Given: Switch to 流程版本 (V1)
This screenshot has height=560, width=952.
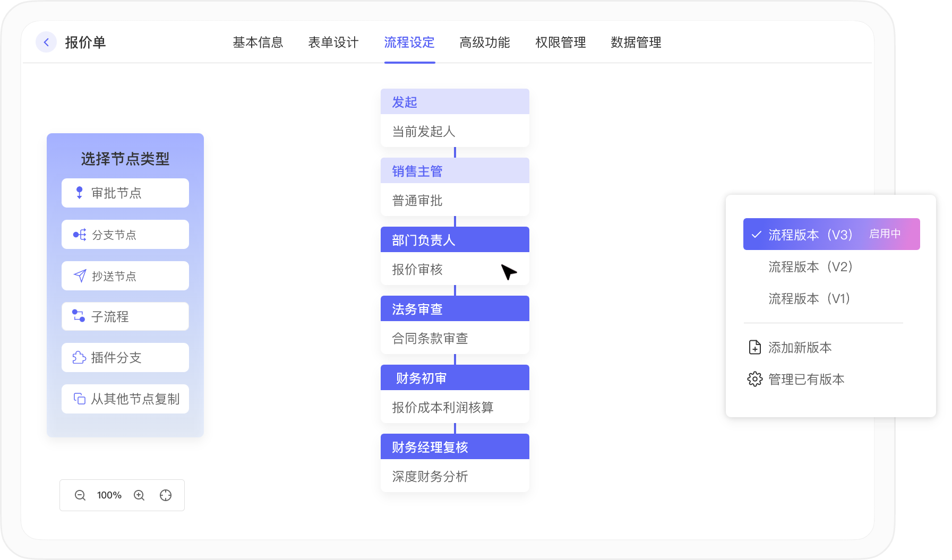Looking at the screenshot, I should pos(809,299).
